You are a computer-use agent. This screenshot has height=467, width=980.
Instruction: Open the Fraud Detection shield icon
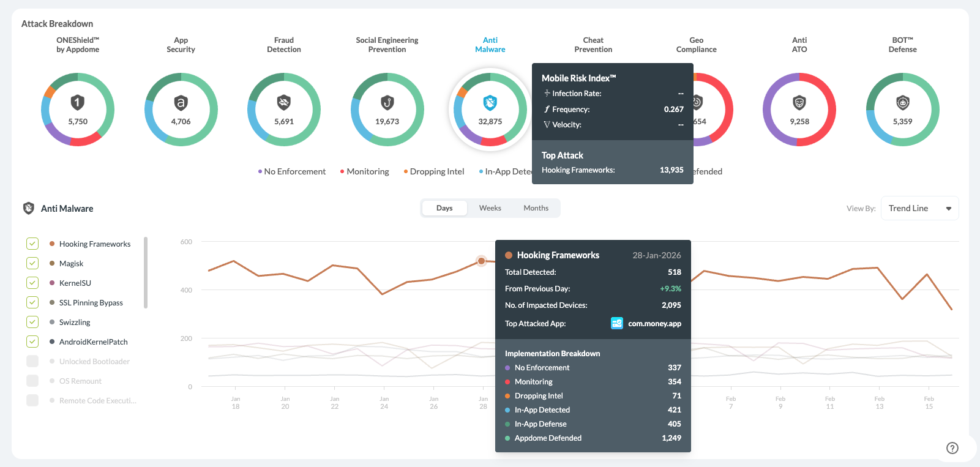tap(283, 102)
